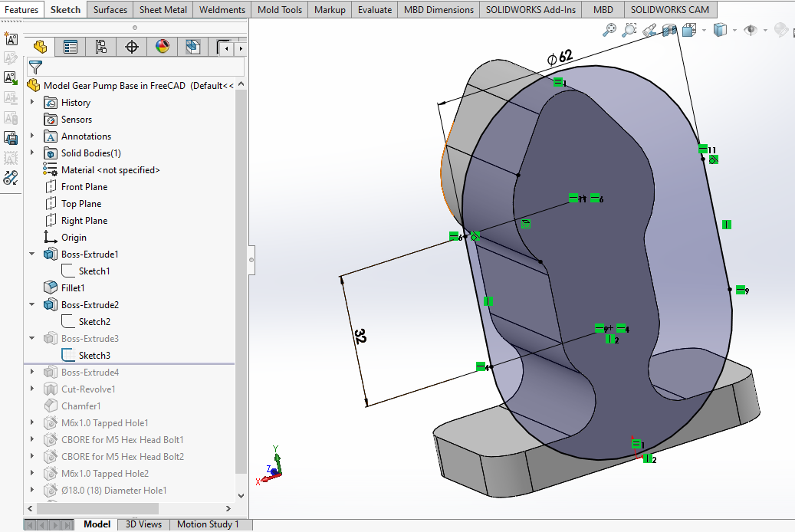
Task: Expand the History tree node
Action: click(x=32, y=103)
